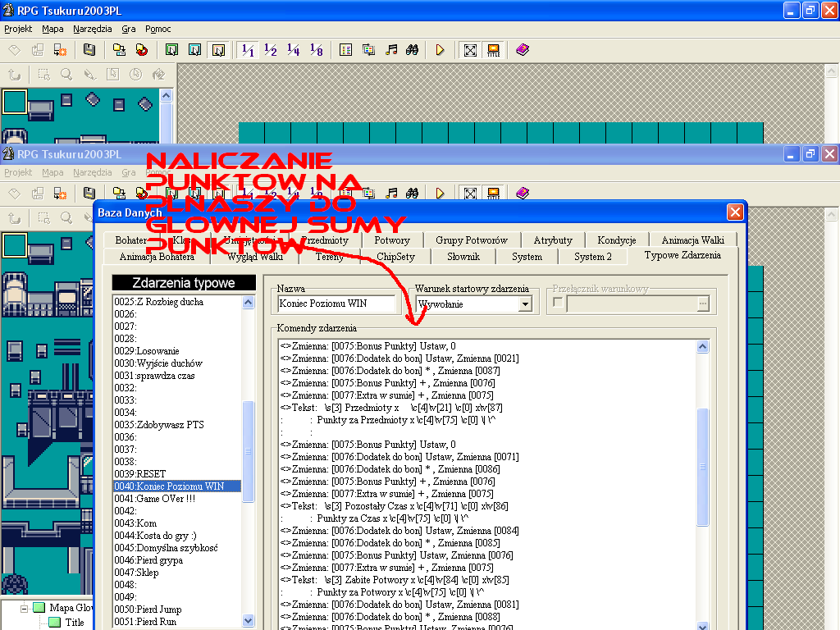The width and height of the screenshot is (840, 630).
Task: Choose the ellipse draw tool in the upper window
Action: tap(135, 75)
